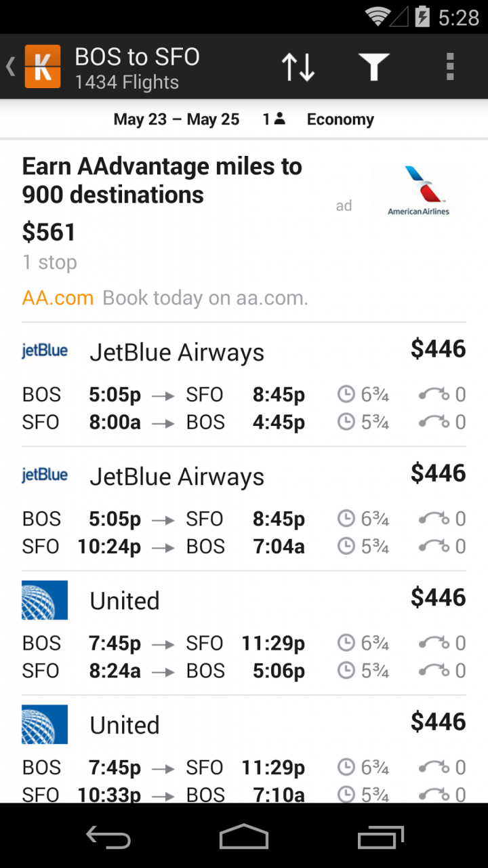The image size is (488, 868).
Task: Tap the BOS to SFO title
Action: tap(137, 57)
